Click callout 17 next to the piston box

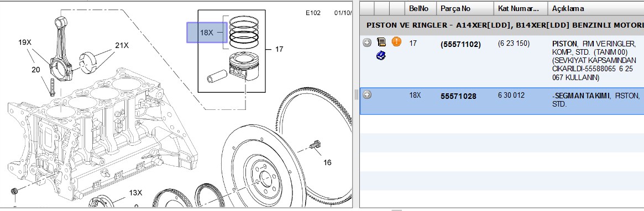point(279,49)
